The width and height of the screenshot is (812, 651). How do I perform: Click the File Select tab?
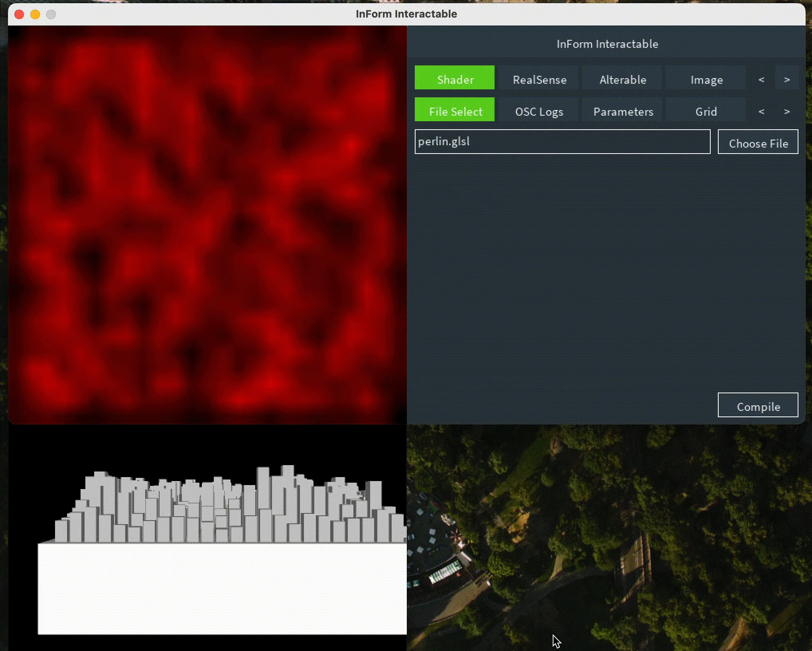[455, 111]
